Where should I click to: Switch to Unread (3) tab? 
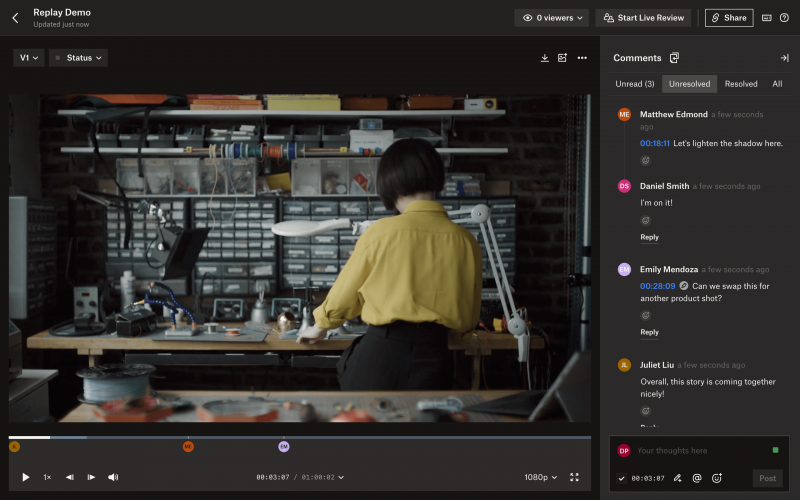(635, 84)
